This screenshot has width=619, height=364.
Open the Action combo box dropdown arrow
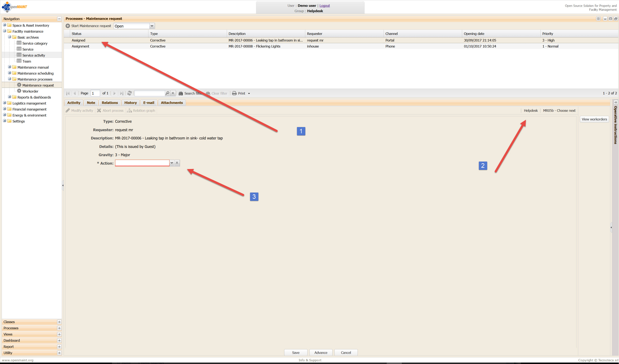pyautogui.click(x=172, y=163)
